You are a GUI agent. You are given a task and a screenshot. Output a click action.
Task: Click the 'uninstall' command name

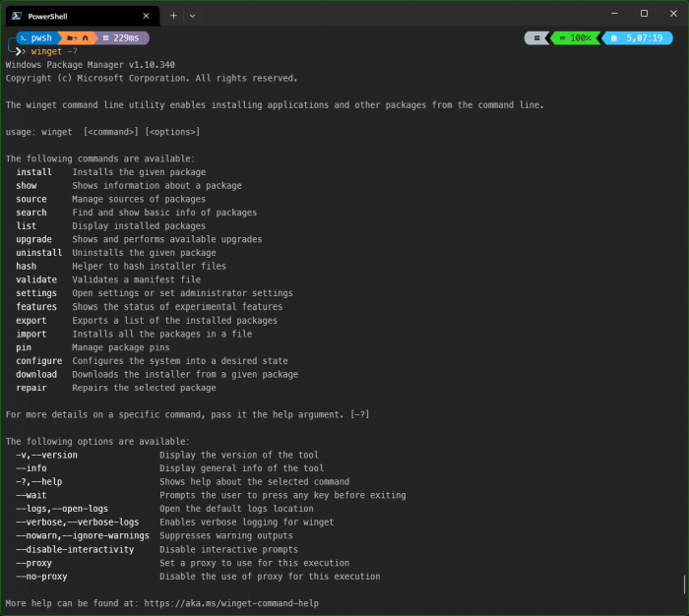pos(39,253)
